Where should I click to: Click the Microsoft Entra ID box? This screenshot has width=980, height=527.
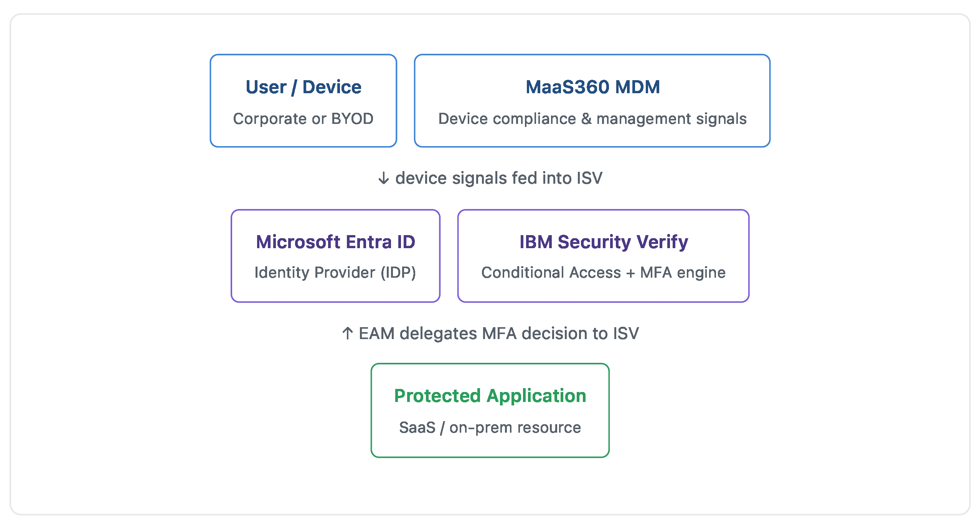pos(335,256)
